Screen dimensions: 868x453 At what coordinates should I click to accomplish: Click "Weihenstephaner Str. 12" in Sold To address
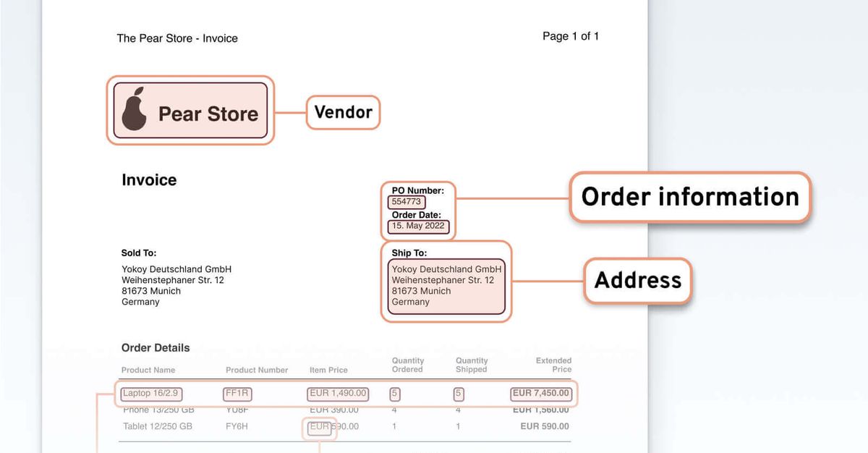point(173,280)
